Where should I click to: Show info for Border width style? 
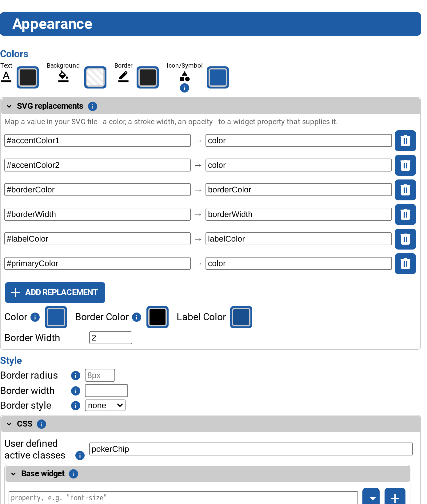(x=76, y=391)
